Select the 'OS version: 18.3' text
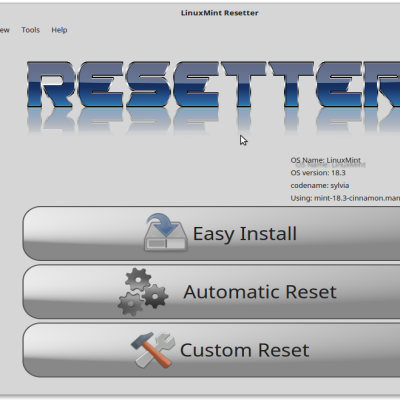This screenshot has height=400, width=400. tap(318, 173)
